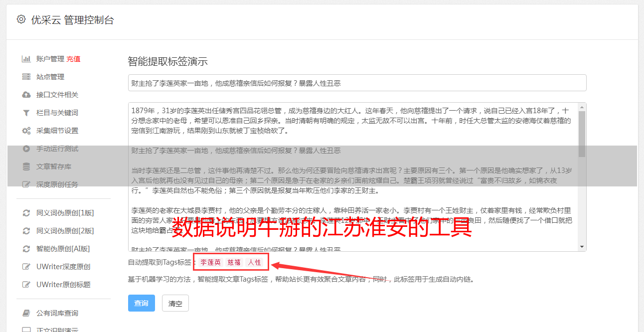This screenshot has width=644, height=332.
Task: Click the book icon for 公有词库查询
Action: [26, 313]
